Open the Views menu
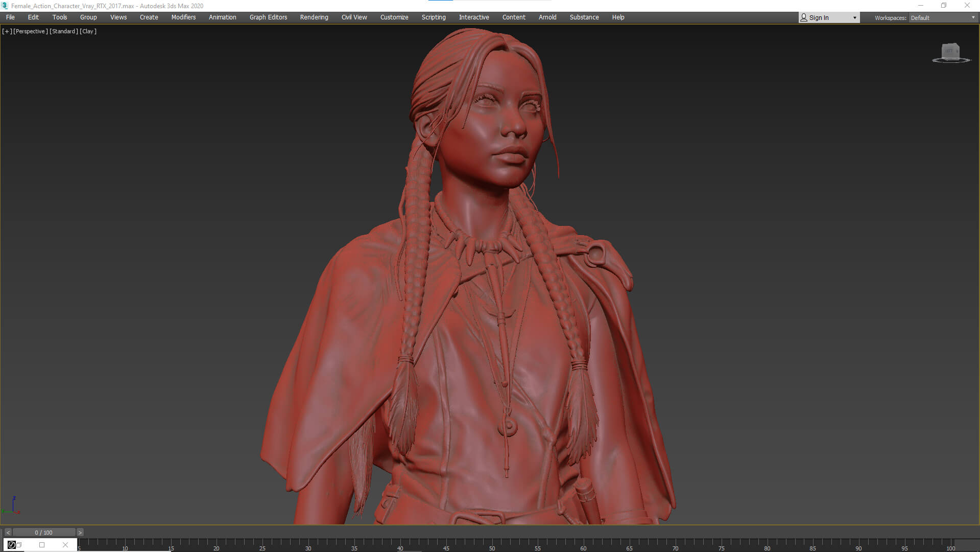The width and height of the screenshot is (980, 552). point(118,17)
